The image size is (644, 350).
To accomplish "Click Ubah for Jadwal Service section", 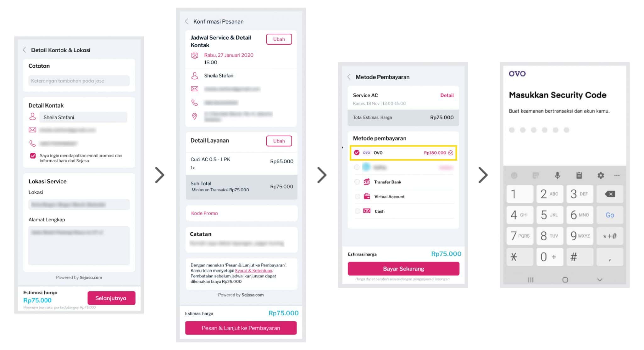I will (279, 39).
